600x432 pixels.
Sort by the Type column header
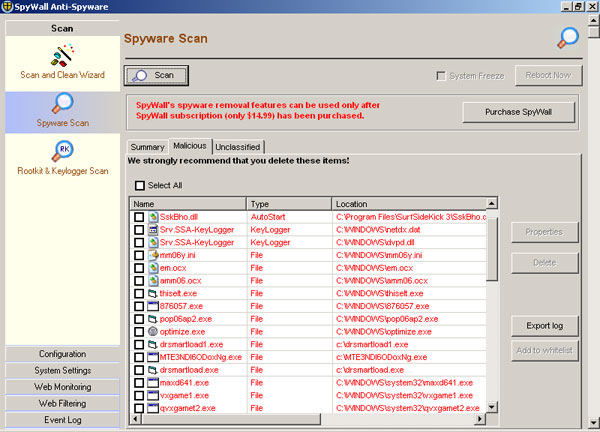coord(289,204)
